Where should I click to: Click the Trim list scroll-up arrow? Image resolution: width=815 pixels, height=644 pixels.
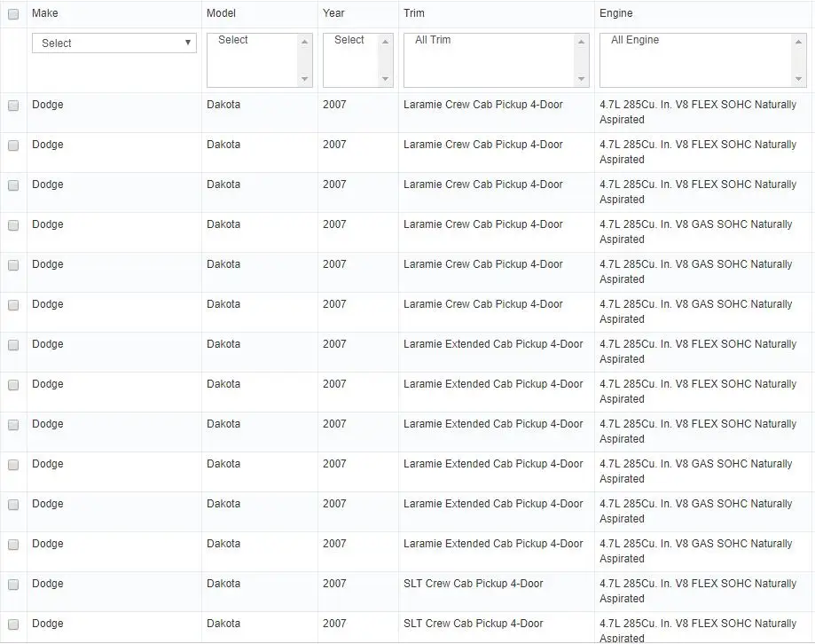[x=581, y=42]
